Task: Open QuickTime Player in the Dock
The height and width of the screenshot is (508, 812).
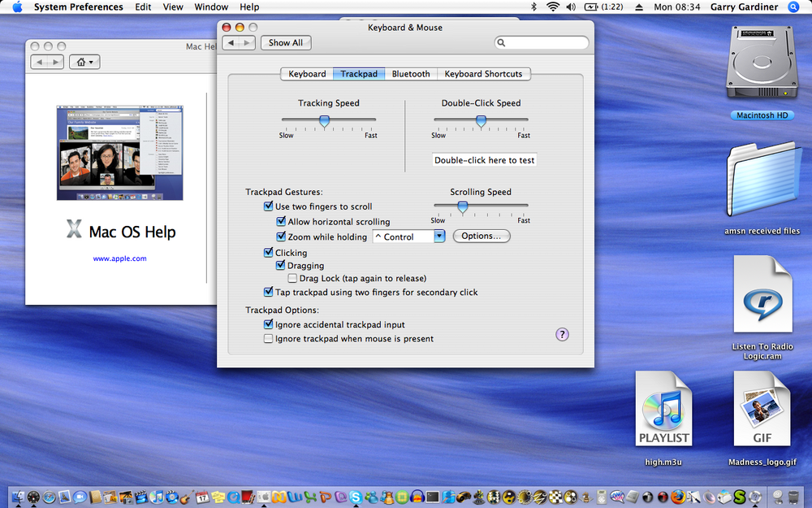Action: coord(233,497)
